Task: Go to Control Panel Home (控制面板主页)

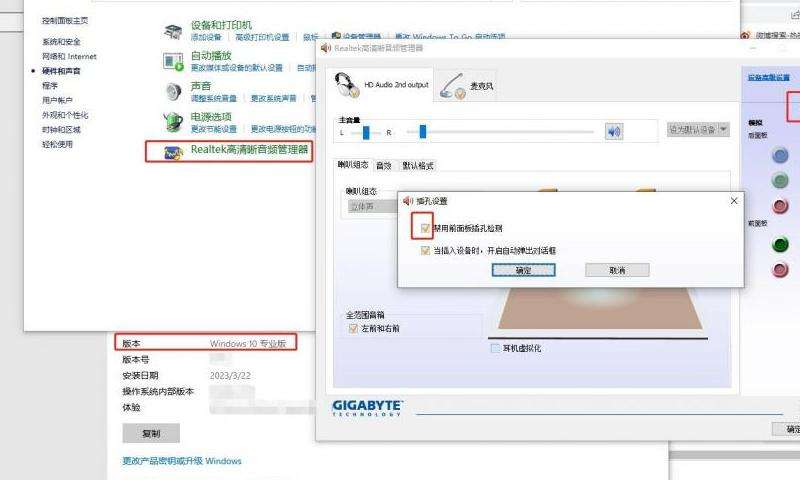Action: point(65,20)
